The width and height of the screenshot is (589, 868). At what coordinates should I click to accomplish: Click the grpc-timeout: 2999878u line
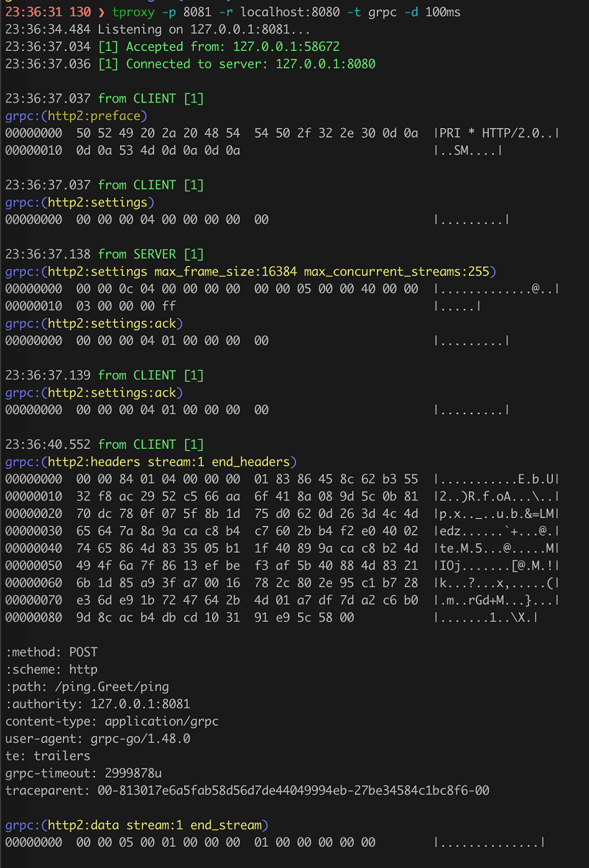coord(83,773)
